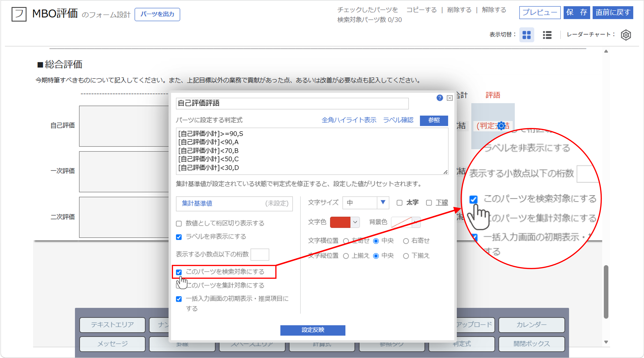Select 左寄せ horizontal alignment
Viewport: 644px width, 358px height.
tap(346, 241)
